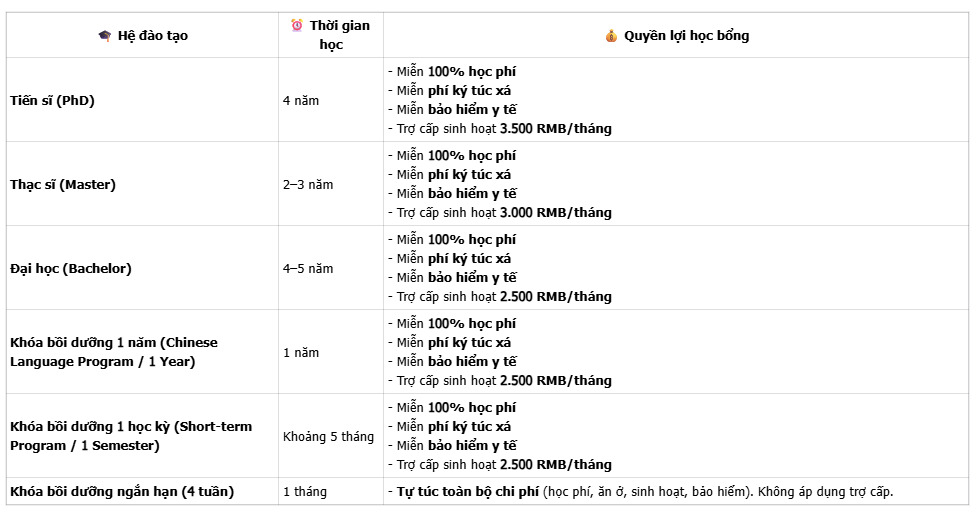Click the "Tiến sĩ (PhD)" row label
The image size is (976, 513).
(52, 100)
